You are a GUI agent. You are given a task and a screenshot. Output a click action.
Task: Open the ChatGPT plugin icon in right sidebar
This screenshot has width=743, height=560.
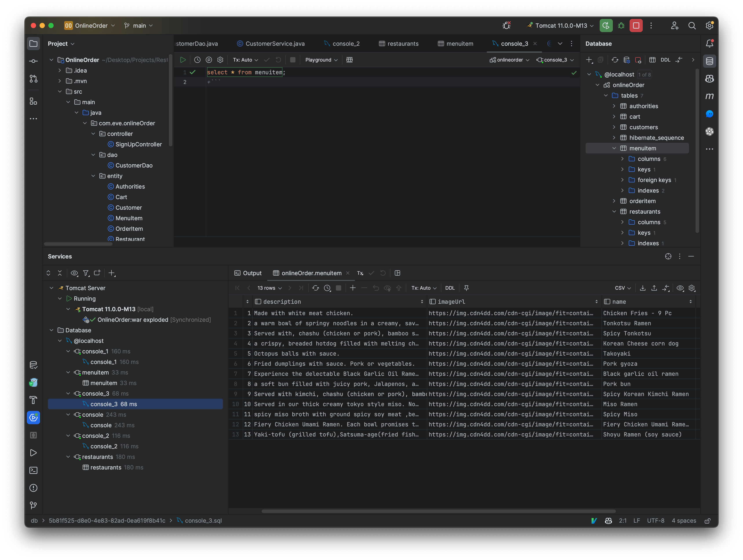pyautogui.click(x=710, y=132)
